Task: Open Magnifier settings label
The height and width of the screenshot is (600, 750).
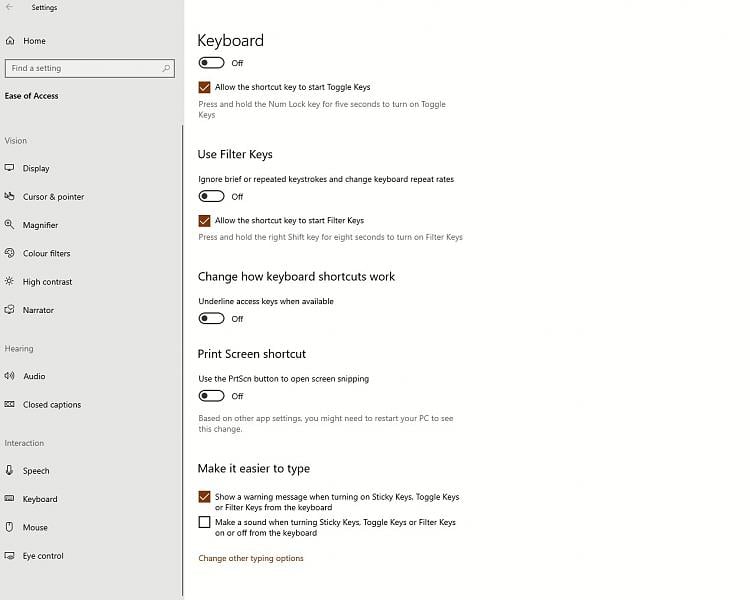Action: 40,225
